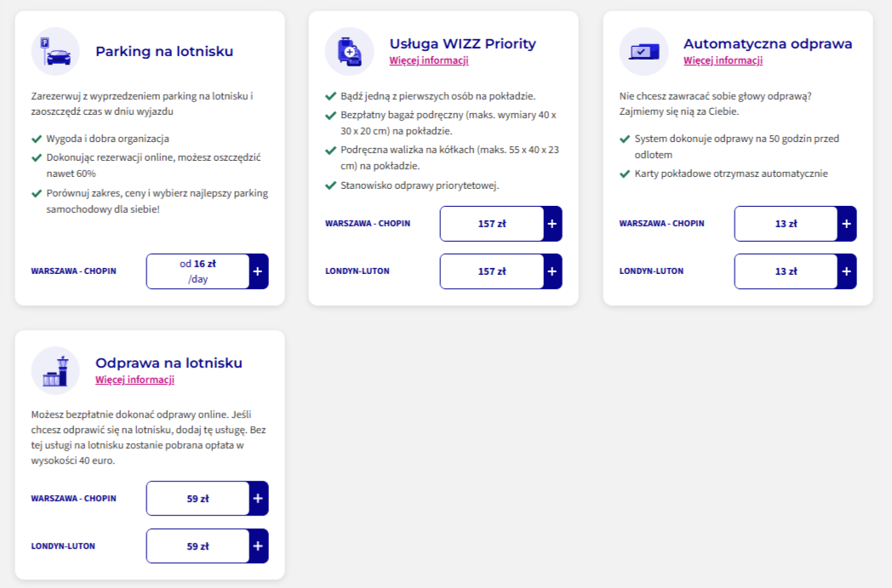Add auto check-in for Warszawa - Chopin
Screen dimensions: 892x588
coord(847,224)
